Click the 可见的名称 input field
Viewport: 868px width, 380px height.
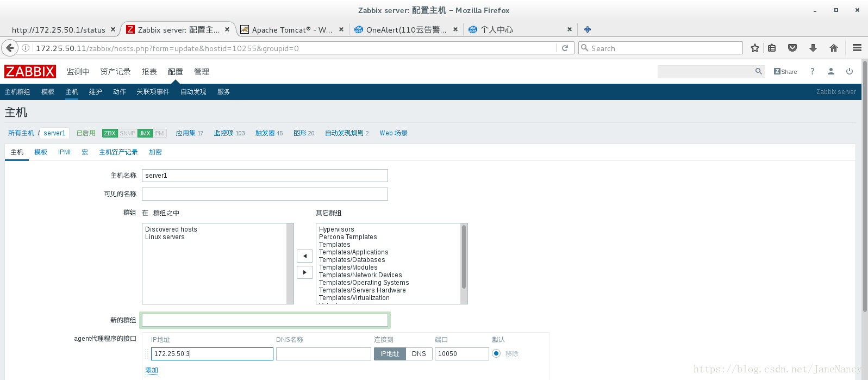tap(265, 194)
